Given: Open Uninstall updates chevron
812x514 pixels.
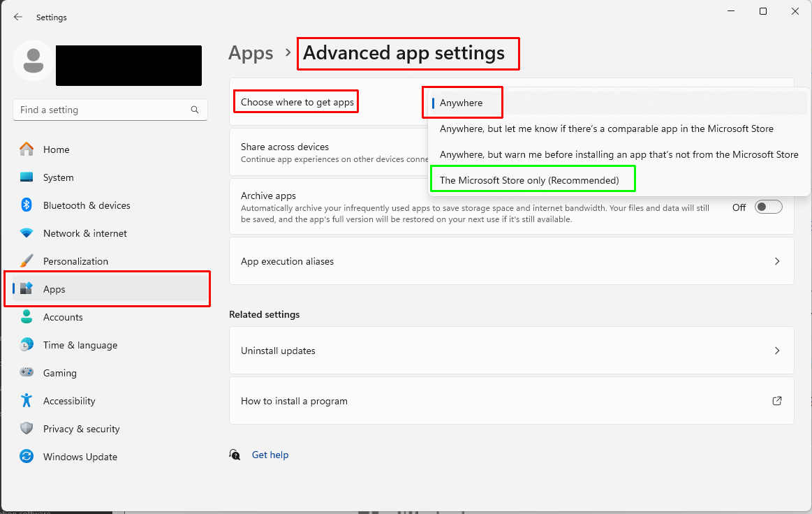Looking at the screenshot, I should point(777,351).
